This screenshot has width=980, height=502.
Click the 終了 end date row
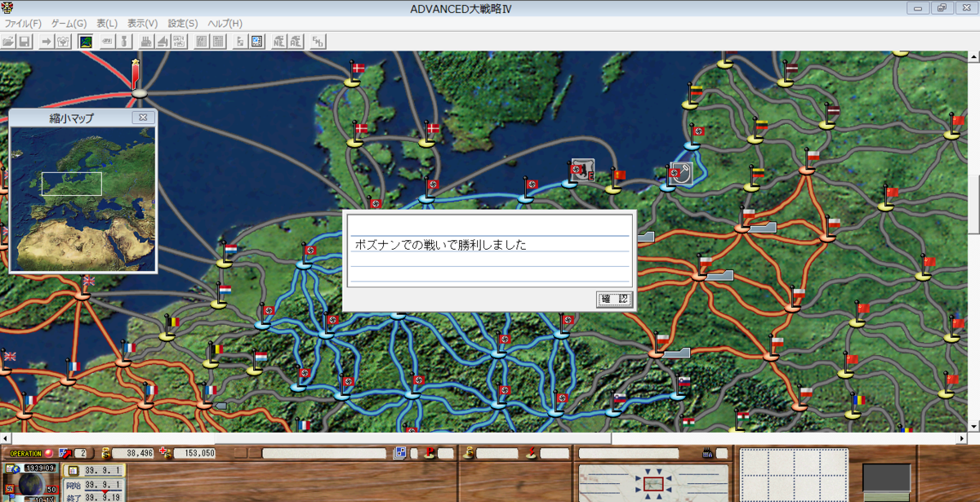pos(94,497)
